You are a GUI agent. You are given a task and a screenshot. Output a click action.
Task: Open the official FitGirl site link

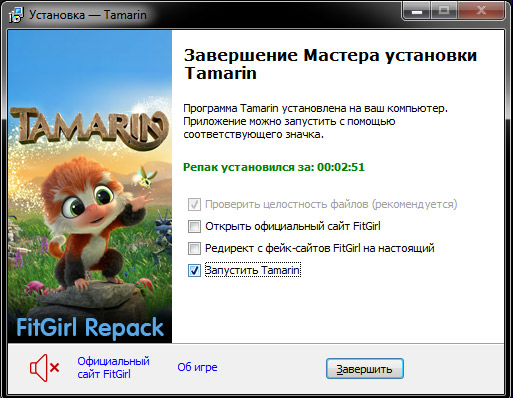[113, 368]
